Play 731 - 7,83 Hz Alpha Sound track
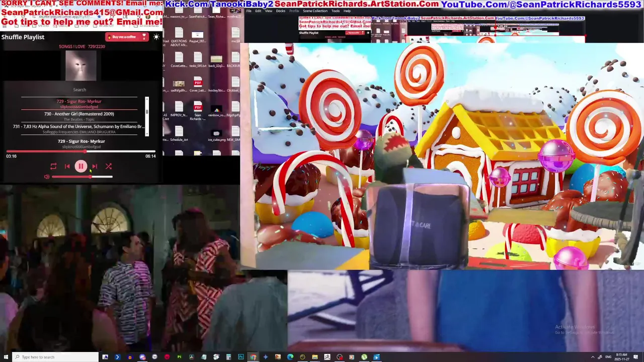Image resolution: width=644 pixels, height=362 pixels. [79, 129]
